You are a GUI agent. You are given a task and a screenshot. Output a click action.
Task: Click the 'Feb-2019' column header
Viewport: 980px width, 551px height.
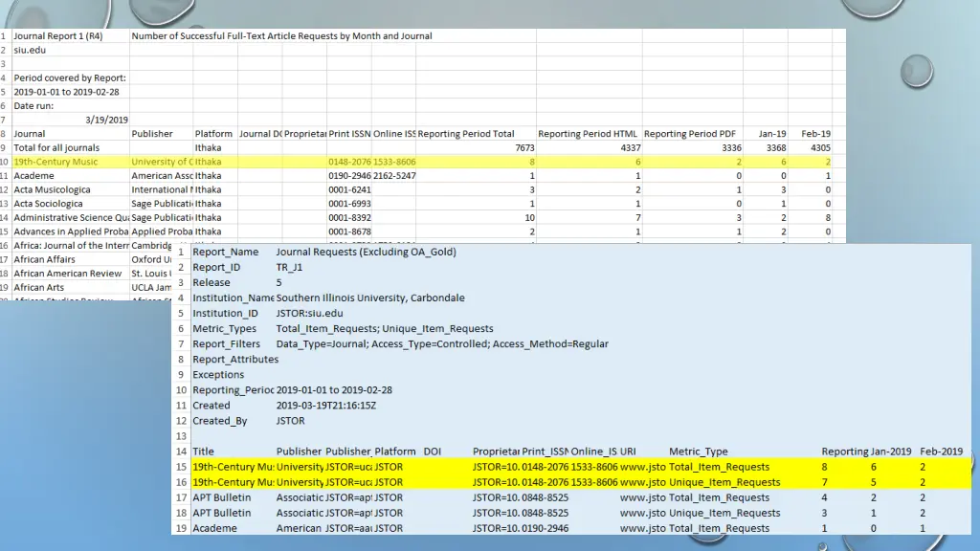coord(942,452)
